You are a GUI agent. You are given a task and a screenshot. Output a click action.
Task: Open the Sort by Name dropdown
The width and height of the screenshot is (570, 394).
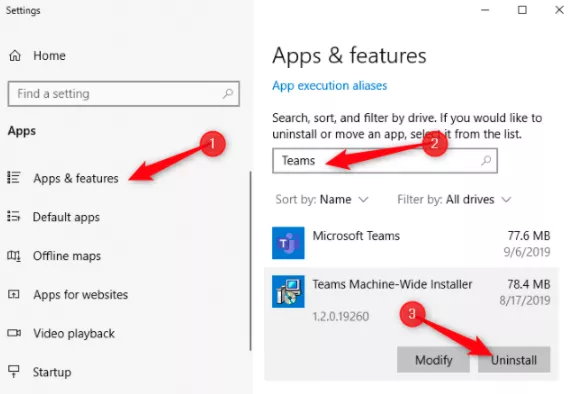pyautogui.click(x=322, y=200)
